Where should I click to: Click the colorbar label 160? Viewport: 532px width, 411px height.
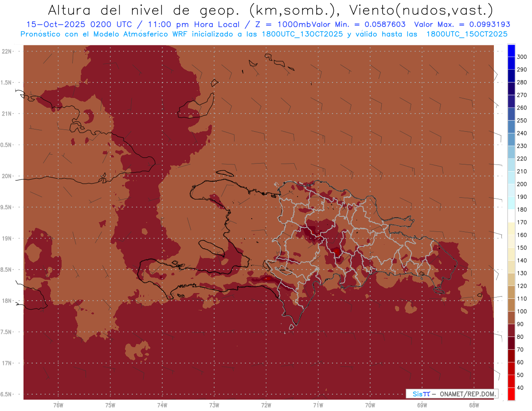(521, 235)
